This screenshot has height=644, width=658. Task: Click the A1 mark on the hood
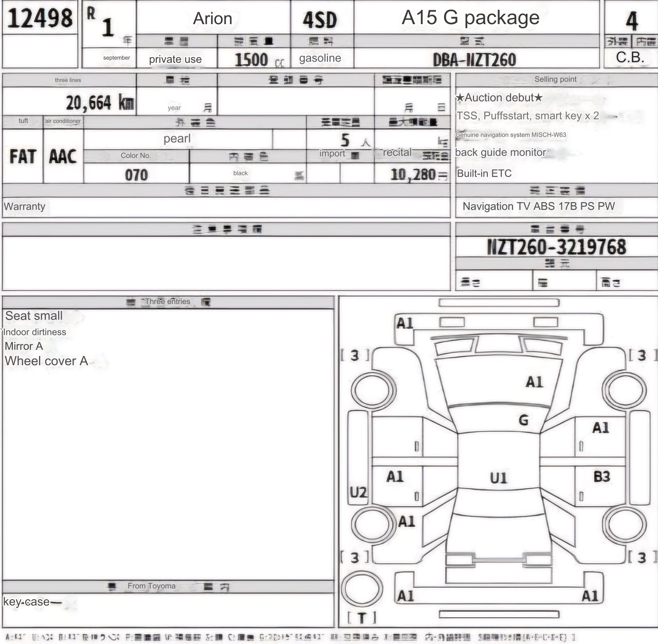534,382
